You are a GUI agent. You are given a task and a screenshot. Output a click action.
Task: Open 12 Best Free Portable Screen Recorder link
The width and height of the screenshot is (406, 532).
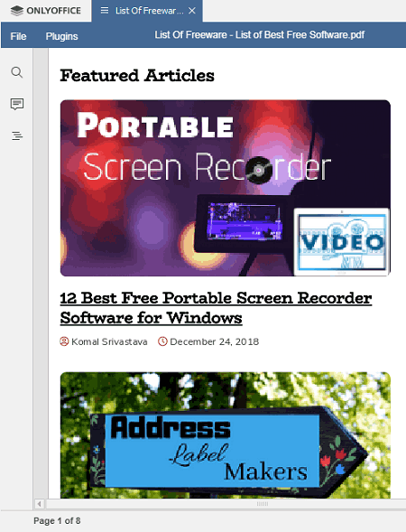click(216, 308)
